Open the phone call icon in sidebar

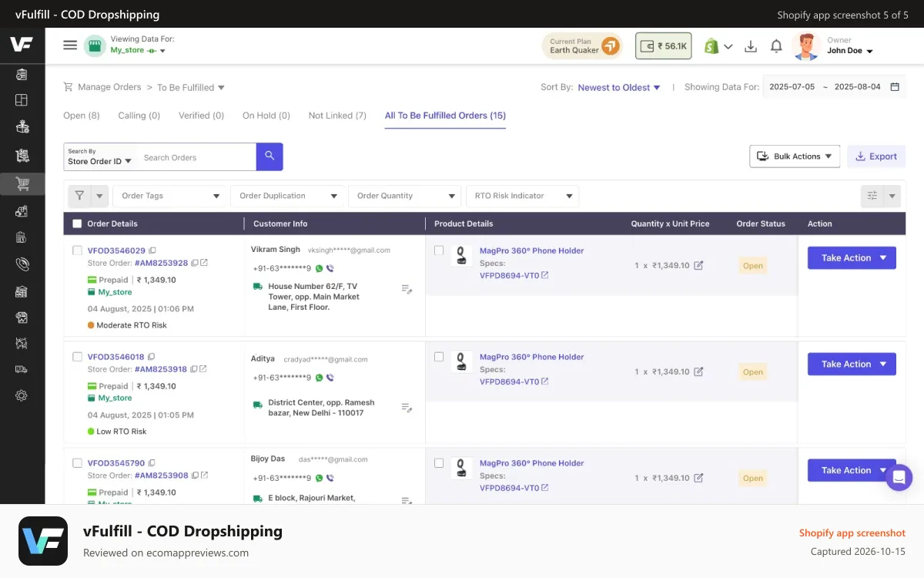pyautogui.click(x=22, y=264)
